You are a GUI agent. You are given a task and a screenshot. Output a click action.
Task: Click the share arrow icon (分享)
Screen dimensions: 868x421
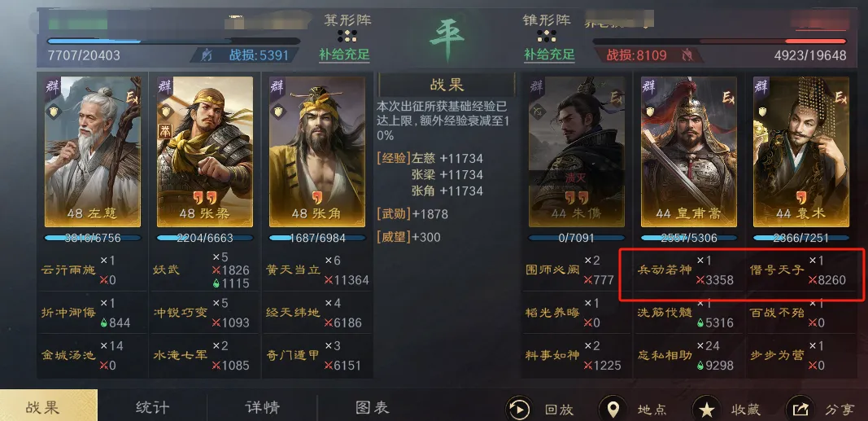(x=800, y=409)
